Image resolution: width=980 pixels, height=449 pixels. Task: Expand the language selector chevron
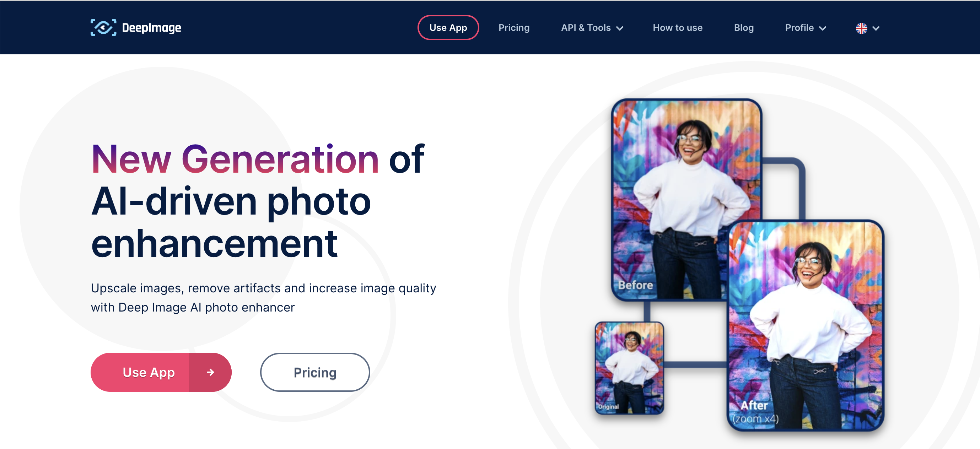coord(876,28)
